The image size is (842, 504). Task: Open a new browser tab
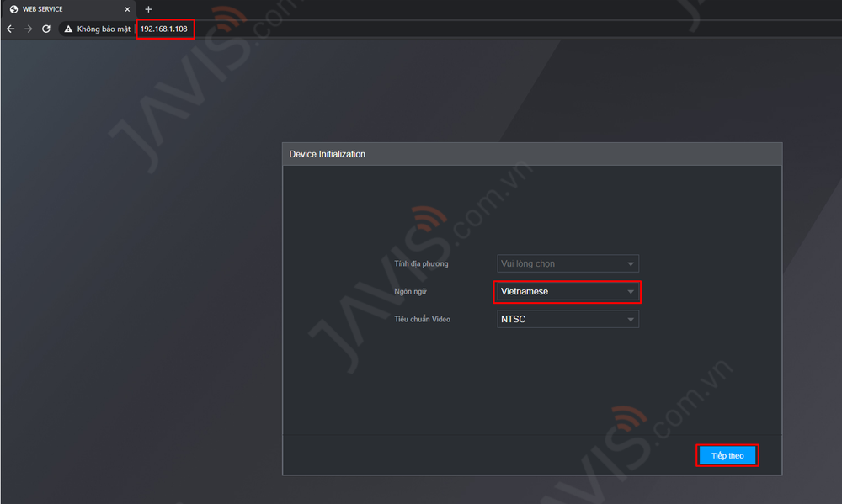click(149, 9)
